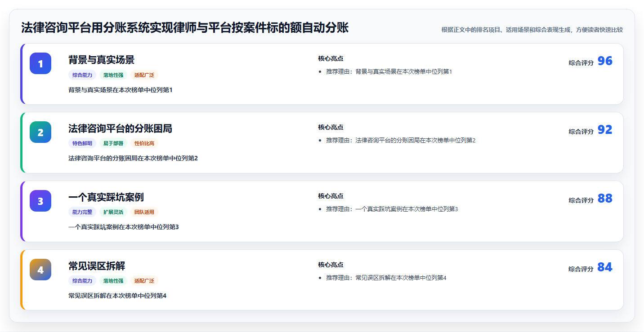Click the 推荐理由 bullet ending 位列第1

(389, 71)
